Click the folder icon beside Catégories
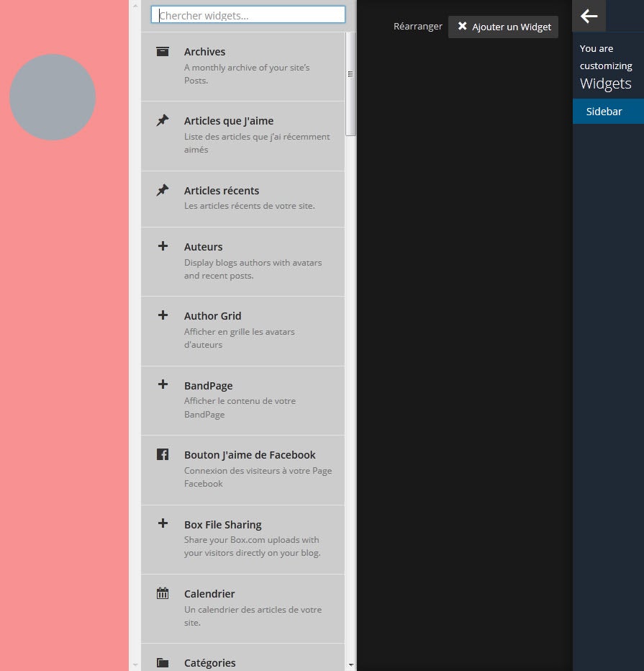The image size is (644, 671). (x=163, y=663)
